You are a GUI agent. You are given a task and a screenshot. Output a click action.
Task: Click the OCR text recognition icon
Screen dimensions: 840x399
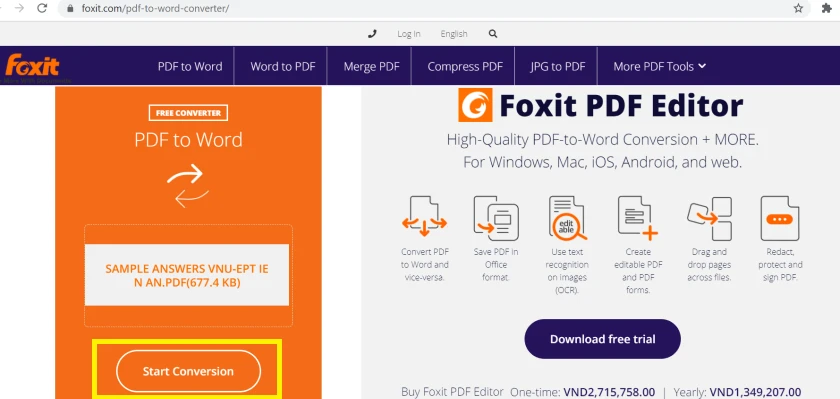pos(567,218)
